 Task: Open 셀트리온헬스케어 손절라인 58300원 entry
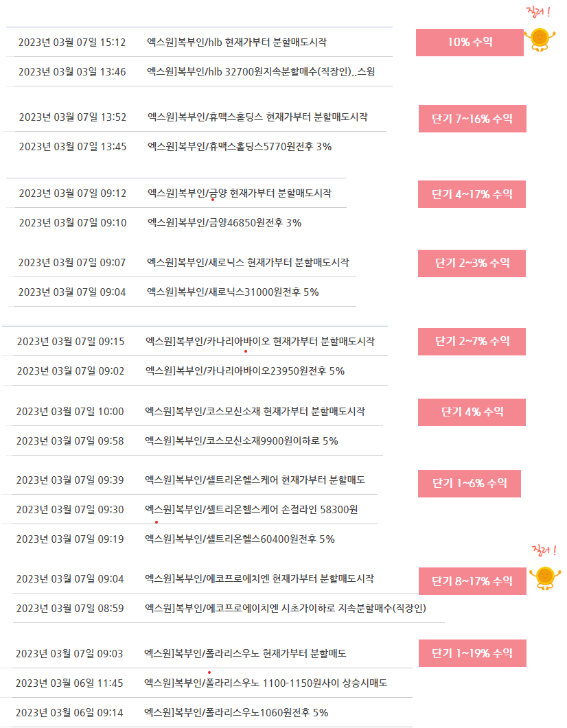pyautogui.click(x=190, y=510)
